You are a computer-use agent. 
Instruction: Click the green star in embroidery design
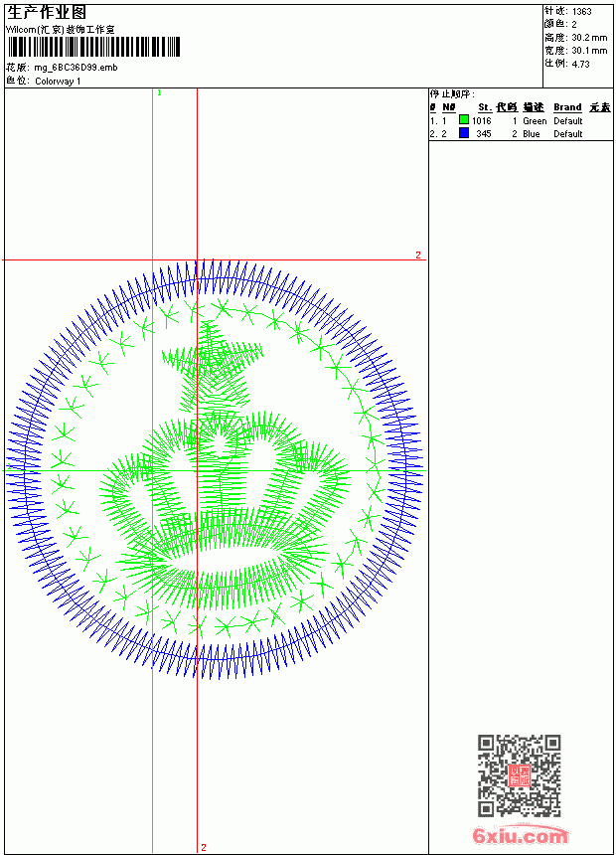pyautogui.click(x=213, y=367)
